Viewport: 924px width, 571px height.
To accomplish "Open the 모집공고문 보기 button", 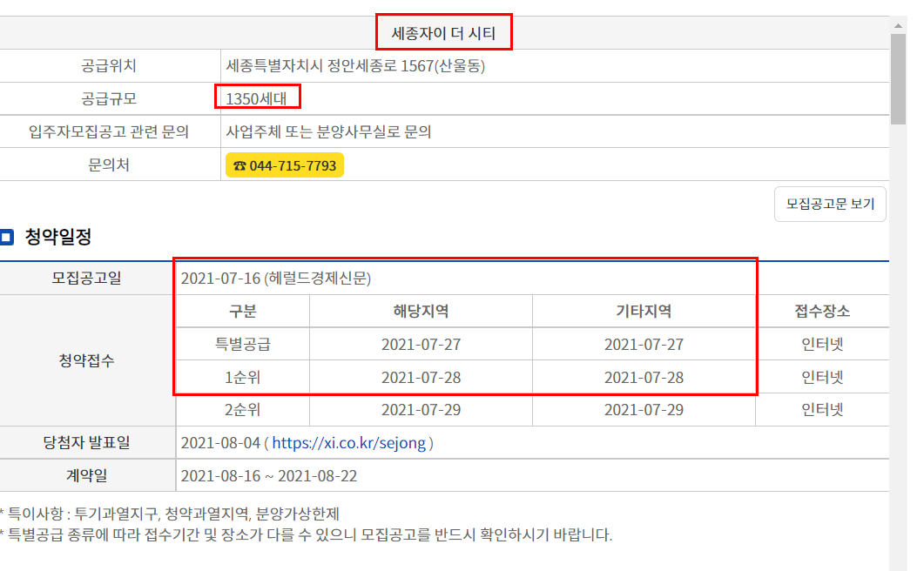I will point(830,204).
